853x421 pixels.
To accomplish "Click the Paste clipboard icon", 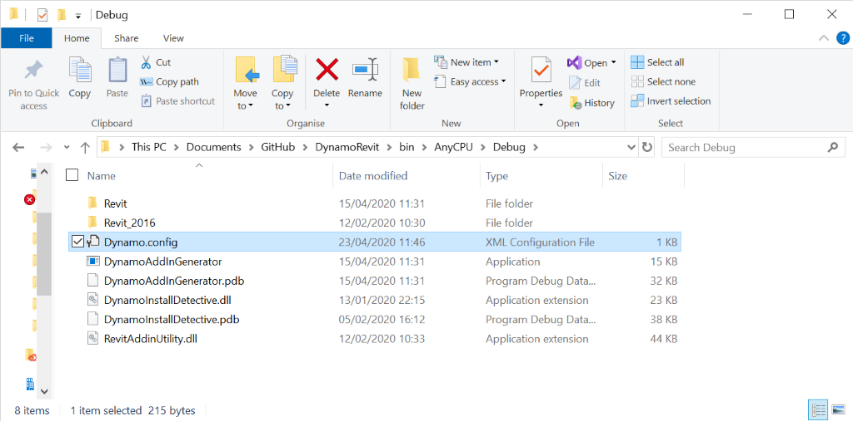I will click(x=117, y=70).
